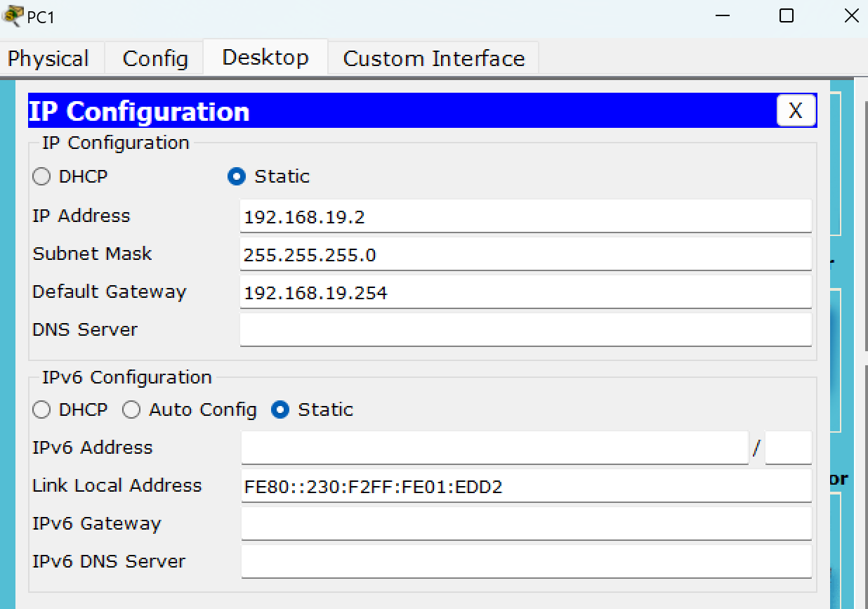Screen dimensions: 868x609
Task: Close the IP Configuration panel with X
Action: pos(796,111)
